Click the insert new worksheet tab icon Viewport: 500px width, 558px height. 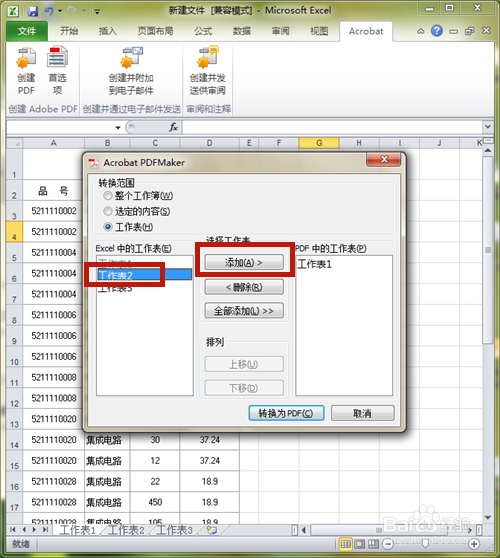coord(212,530)
